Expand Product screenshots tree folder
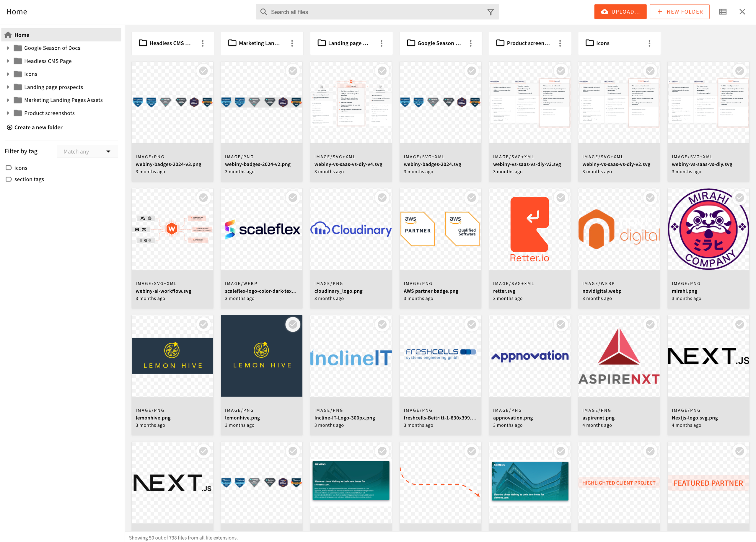756x542 pixels. (8, 113)
